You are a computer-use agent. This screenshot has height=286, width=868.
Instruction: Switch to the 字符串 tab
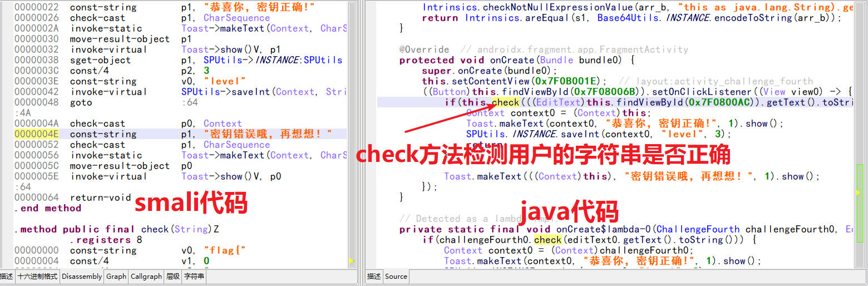pos(194,276)
